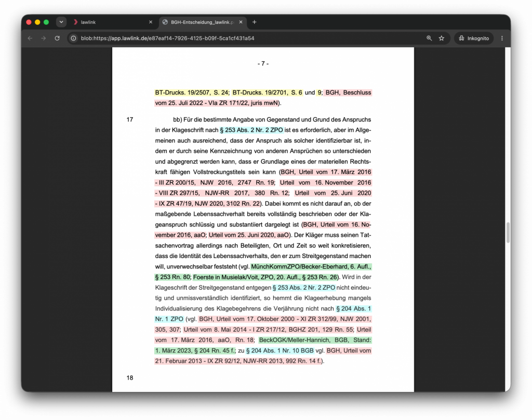532x420 pixels.
Task: Bookmark this page with the star icon
Action: pos(442,38)
